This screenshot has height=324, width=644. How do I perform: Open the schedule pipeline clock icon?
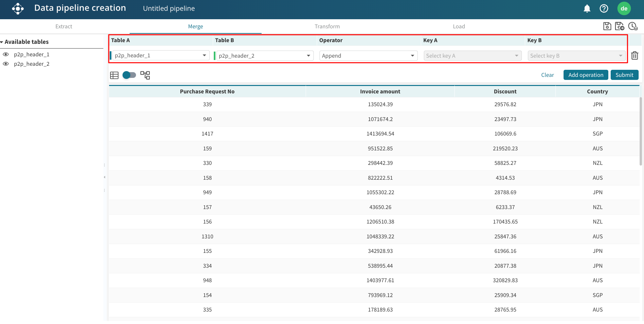[633, 26]
